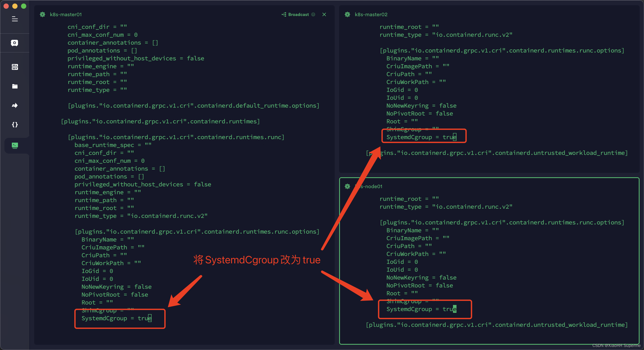Screen dimensions: 644x350
Task: Click 'CriuImagePath = ""' in k8s-node01
Action: pyautogui.click(x=418, y=238)
